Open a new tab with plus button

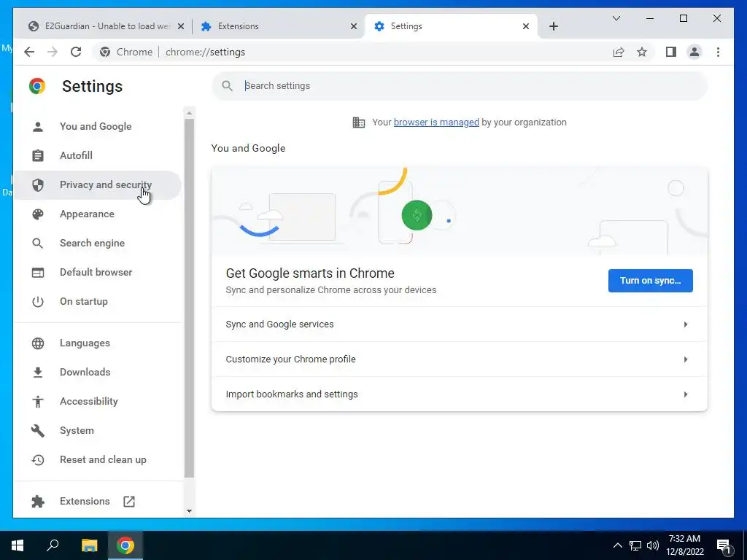[553, 27]
